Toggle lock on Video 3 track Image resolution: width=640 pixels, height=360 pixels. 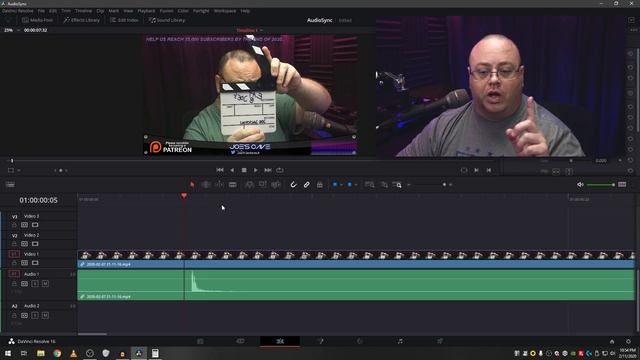(14, 225)
